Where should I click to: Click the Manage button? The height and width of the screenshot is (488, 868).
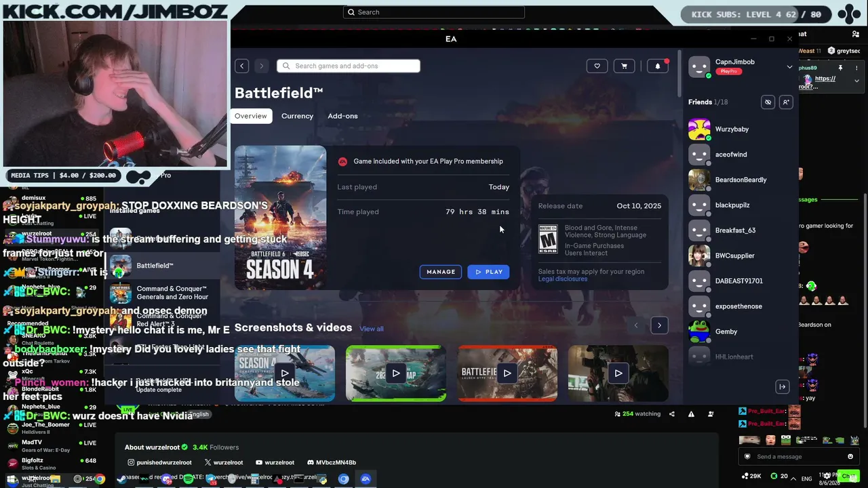tap(441, 272)
